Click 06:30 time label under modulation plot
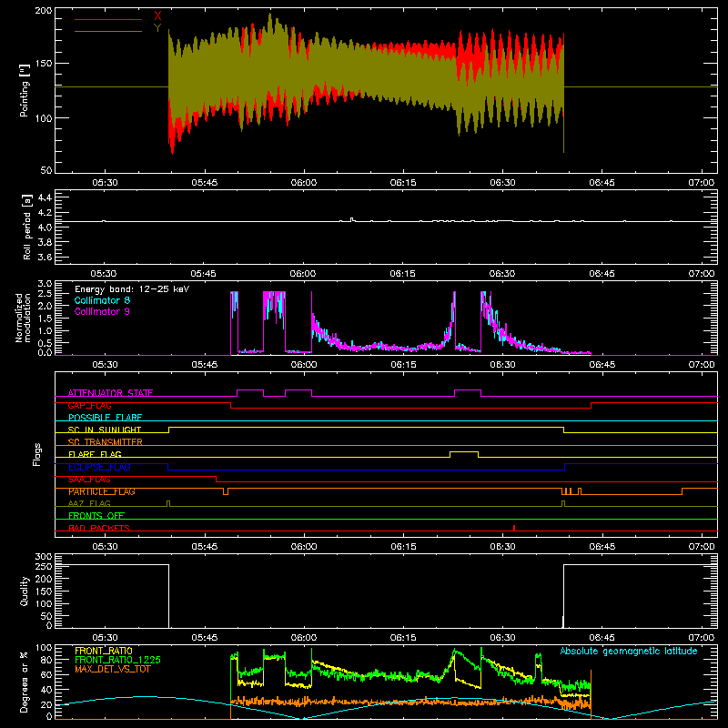The height and width of the screenshot is (728, 728). (x=502, y=365)
